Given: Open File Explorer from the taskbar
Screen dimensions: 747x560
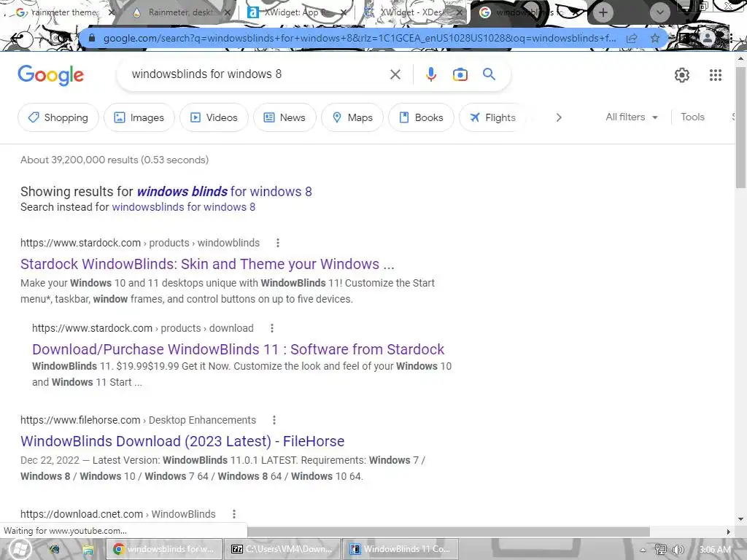Looking at the screenshot, I should pyautogui.click(x=88, y=550).
